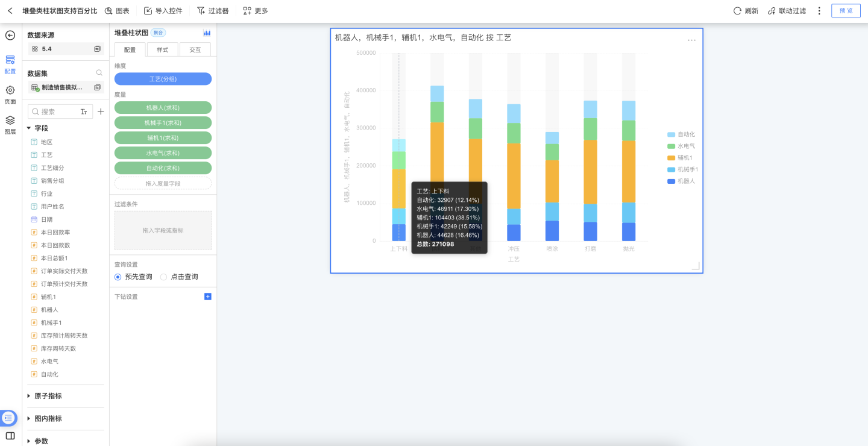The image size is (868, 446).
Task: Open the 图层 layers sidebar icon
Action: 10,125
